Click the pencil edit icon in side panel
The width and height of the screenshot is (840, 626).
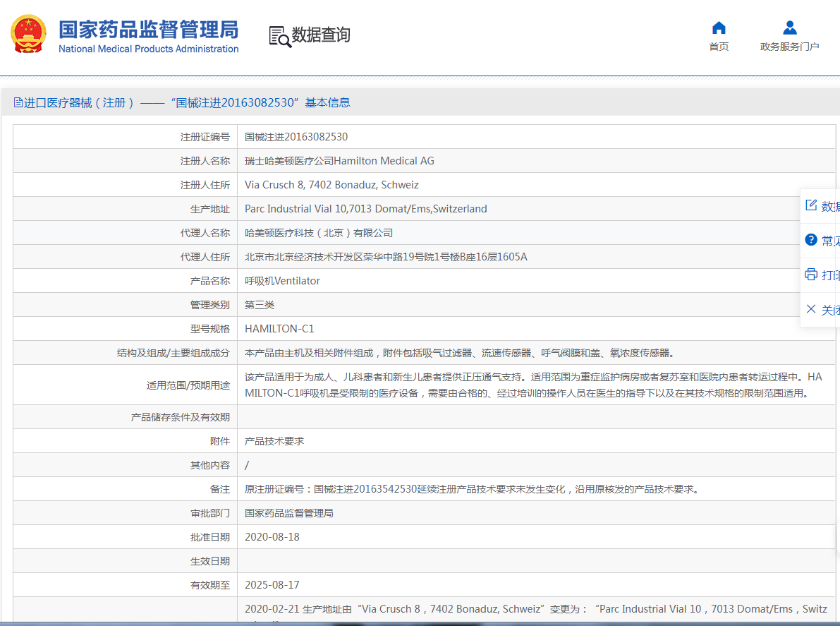click(811, 205)
